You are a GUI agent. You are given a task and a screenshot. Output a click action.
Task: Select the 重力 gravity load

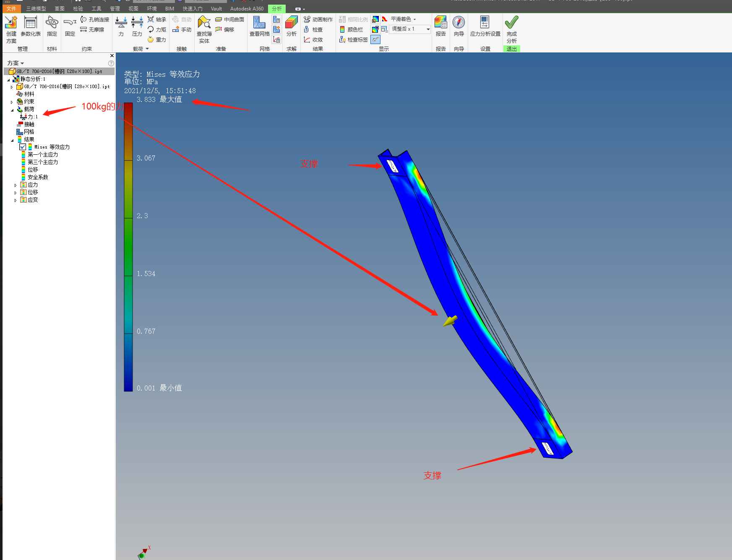tap(157, 39)
